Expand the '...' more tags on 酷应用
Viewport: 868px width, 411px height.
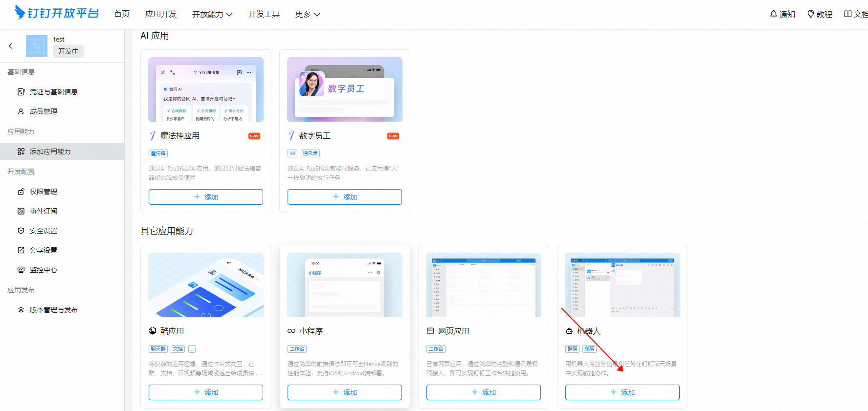tap(192, 349)
